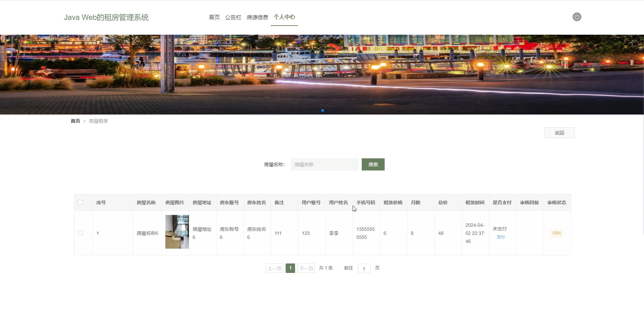Open the 房源信息 nav item
The height and width of the screenshot is (314, 644).
pyautogui.click(x=257, y=17)
